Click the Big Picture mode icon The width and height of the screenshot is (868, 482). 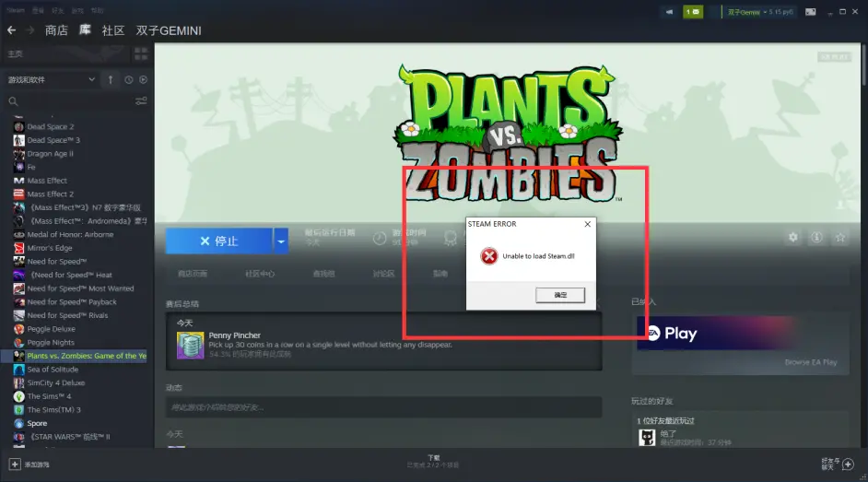(811, 12)
